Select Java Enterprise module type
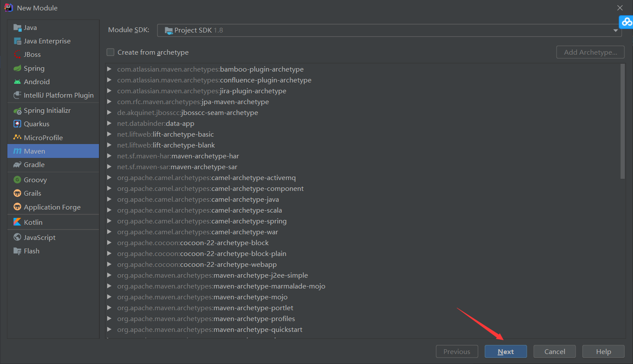The width and height of the screenshot is (633, 364). point(53,41)
